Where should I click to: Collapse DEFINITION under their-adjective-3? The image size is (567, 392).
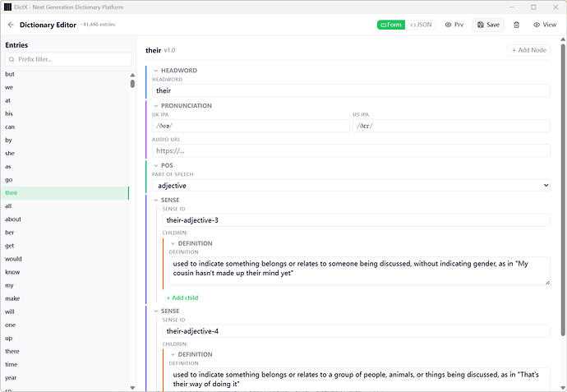(173, 243)
